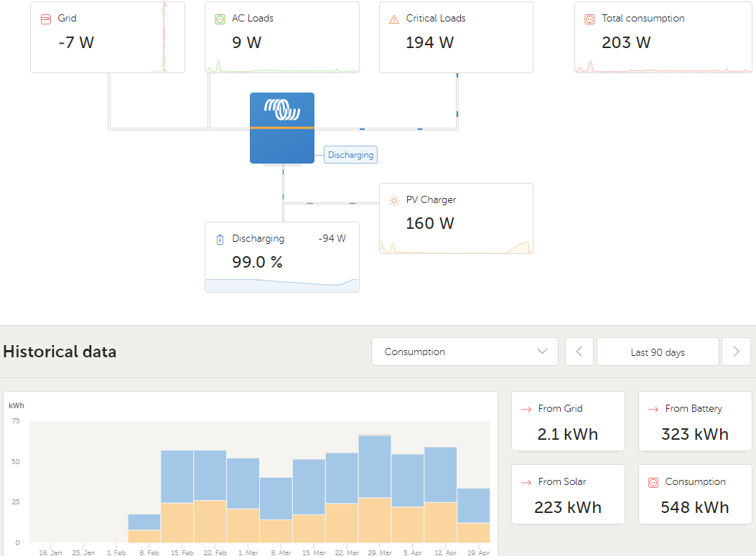The height and width of the screenshot is (556, 756).
Task: Click the 22. Mar axis label
Action: (x=347, y=552)
